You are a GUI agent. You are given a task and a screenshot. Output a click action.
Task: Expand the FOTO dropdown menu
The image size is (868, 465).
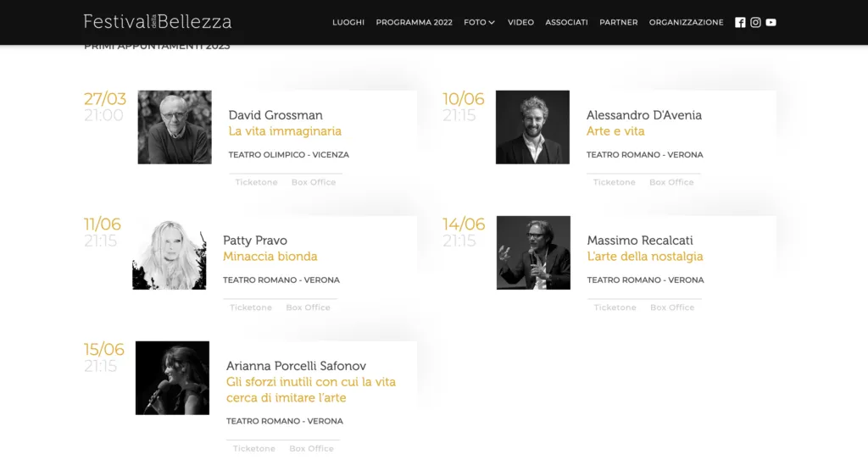pyautogui.click(x=479, y=23)
